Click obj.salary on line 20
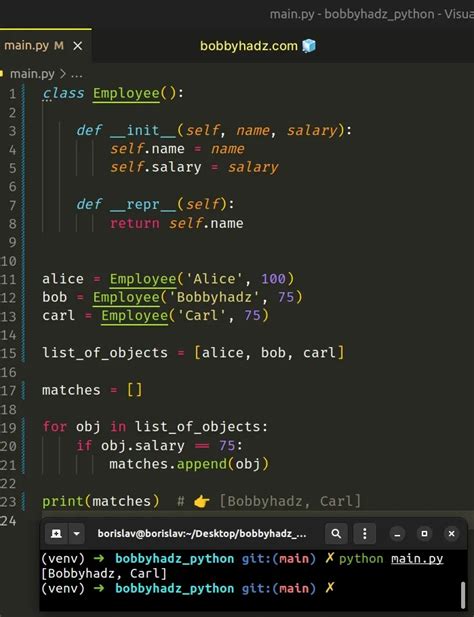The height and width of the screenshot is (617, 474). (143, 446)
